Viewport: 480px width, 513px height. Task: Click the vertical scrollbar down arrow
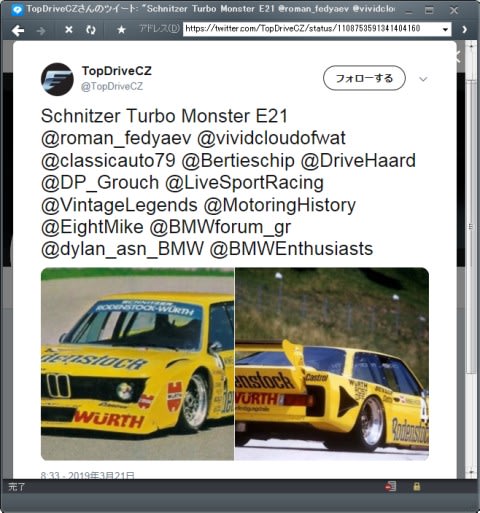(471, 473)
